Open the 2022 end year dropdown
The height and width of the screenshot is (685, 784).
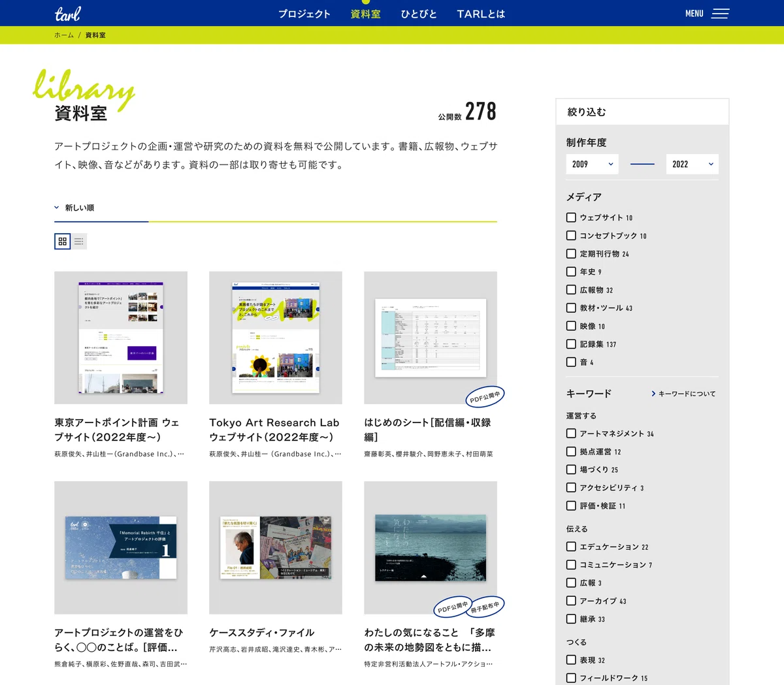click(692, 165)
